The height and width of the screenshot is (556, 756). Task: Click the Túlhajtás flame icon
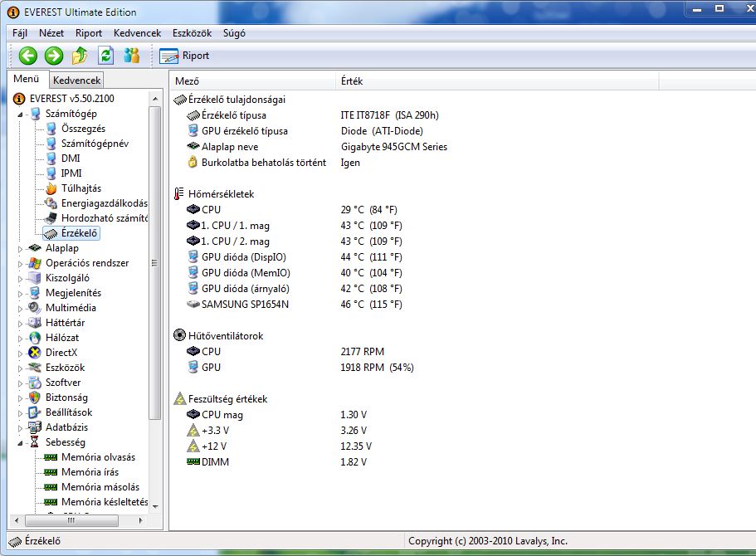[51, 188]
